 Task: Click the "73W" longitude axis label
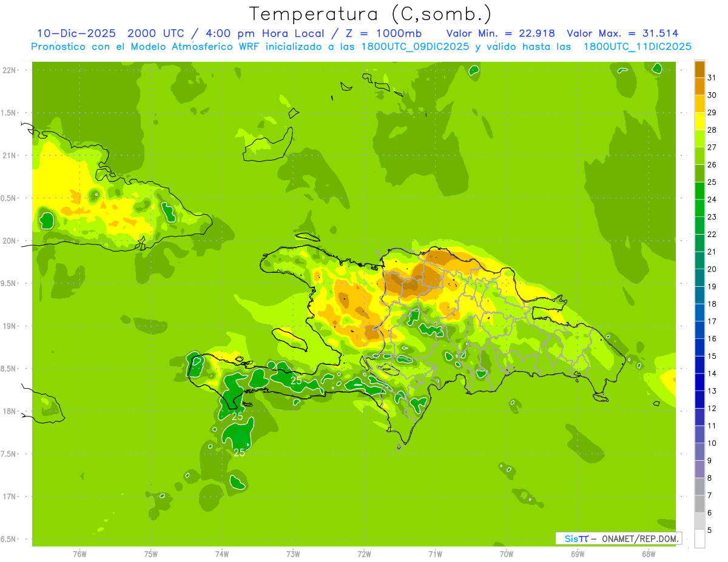(293, 554)
